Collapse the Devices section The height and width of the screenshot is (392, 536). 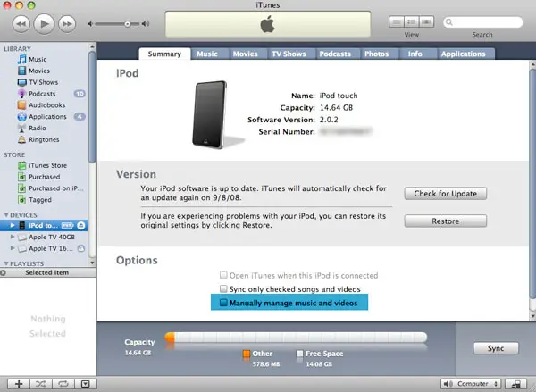(4, 215)
